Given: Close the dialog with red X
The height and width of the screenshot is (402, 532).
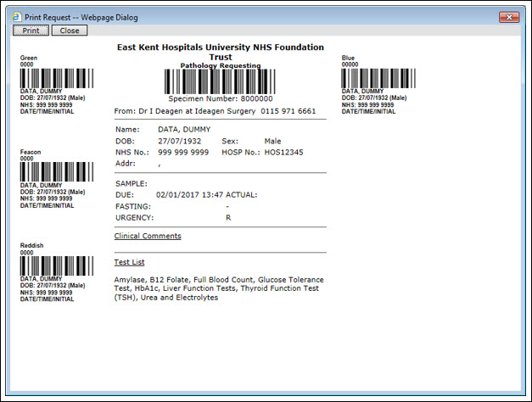Looking at the screenshot, I should tap(509, 17).
